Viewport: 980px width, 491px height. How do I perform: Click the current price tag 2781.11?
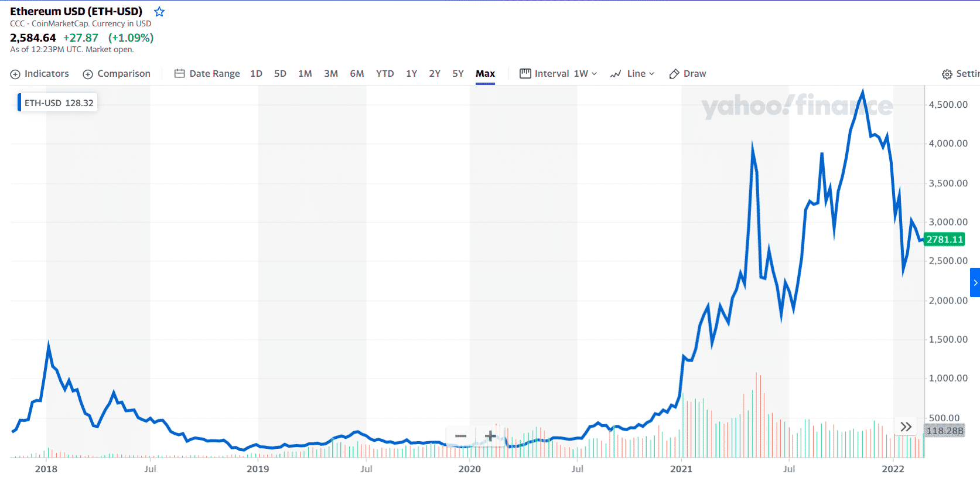click(944, 240)
